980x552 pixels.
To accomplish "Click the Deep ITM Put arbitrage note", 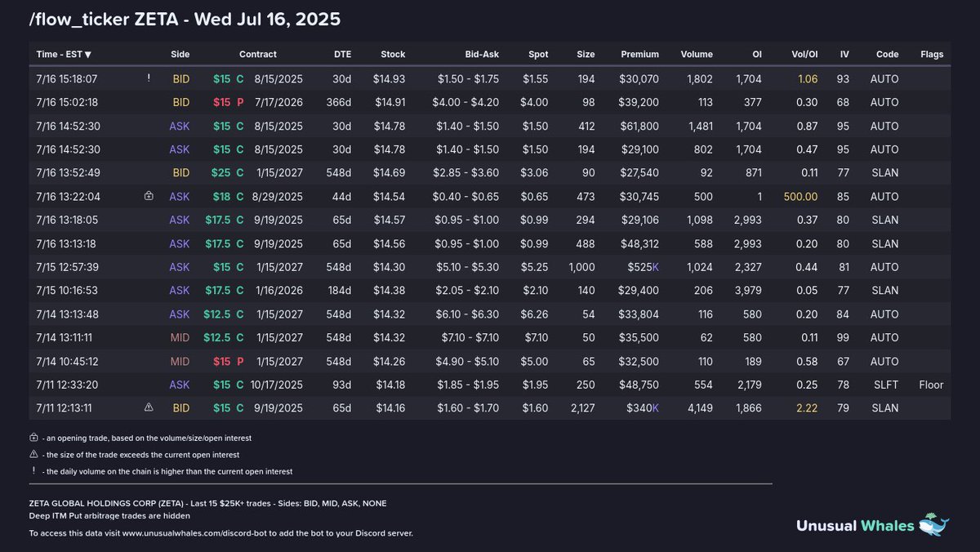I will (109, 515).
